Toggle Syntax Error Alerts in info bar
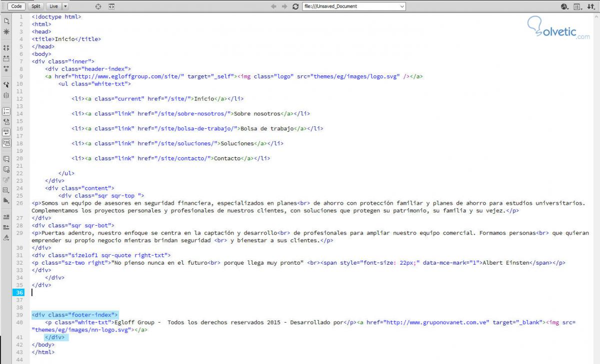The width and height of the screenshot is (600, 364). pyautogui.click(x=6, y=142)
